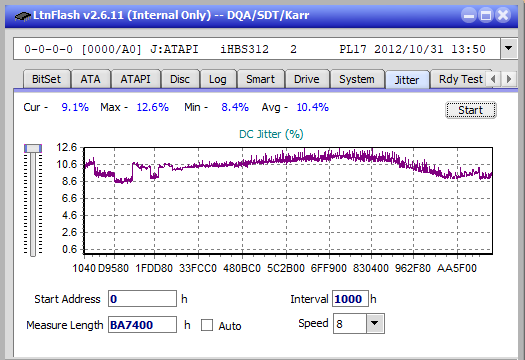Click into the Interval field
This screenshot has height=360, width=525.
point(350,299)
